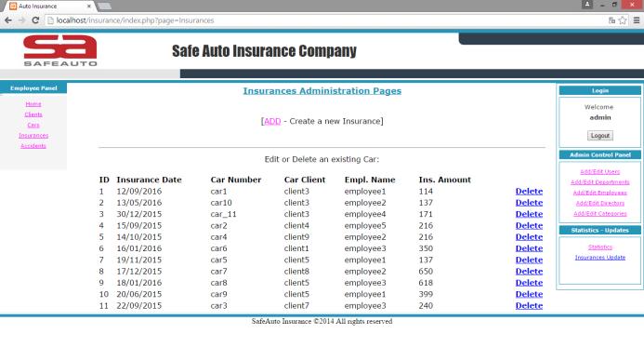
Task: Click the Ins. Amount column header
Action: click(445, 180)
